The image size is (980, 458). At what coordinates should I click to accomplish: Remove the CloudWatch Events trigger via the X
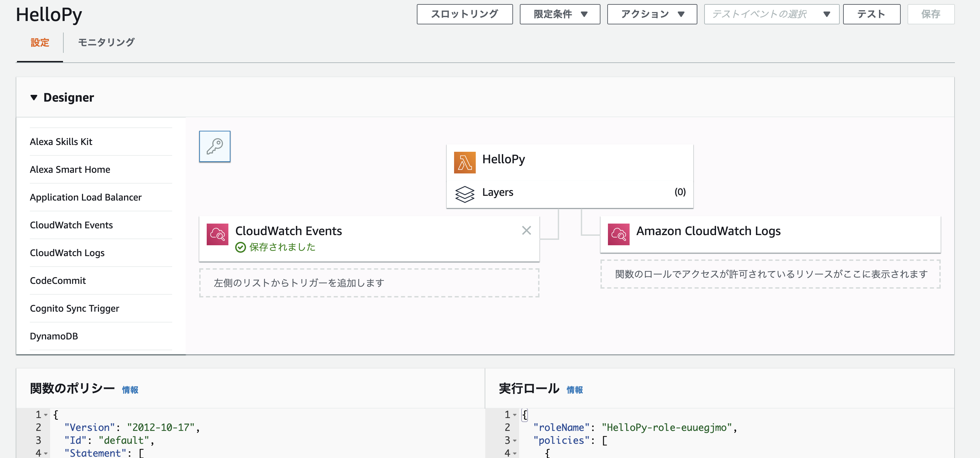tap(526, 230)
